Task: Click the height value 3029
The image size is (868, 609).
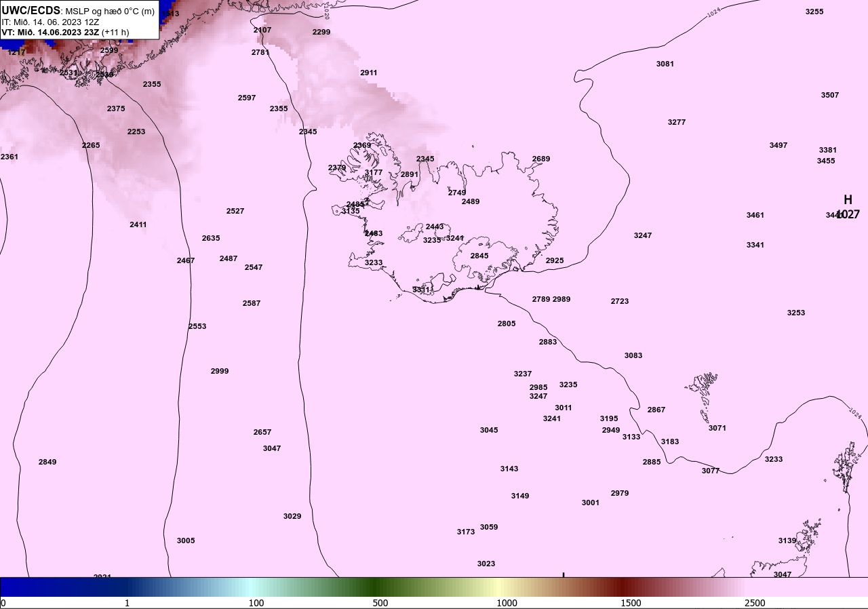Action: coord(292,516)
